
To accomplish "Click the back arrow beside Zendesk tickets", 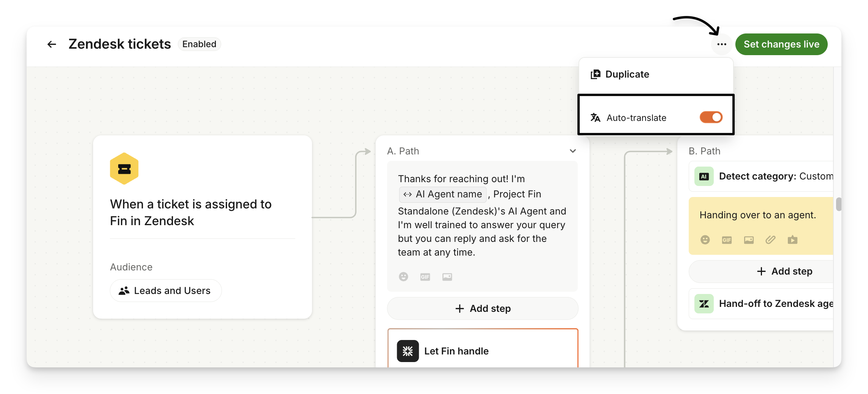I will (52, 44).
